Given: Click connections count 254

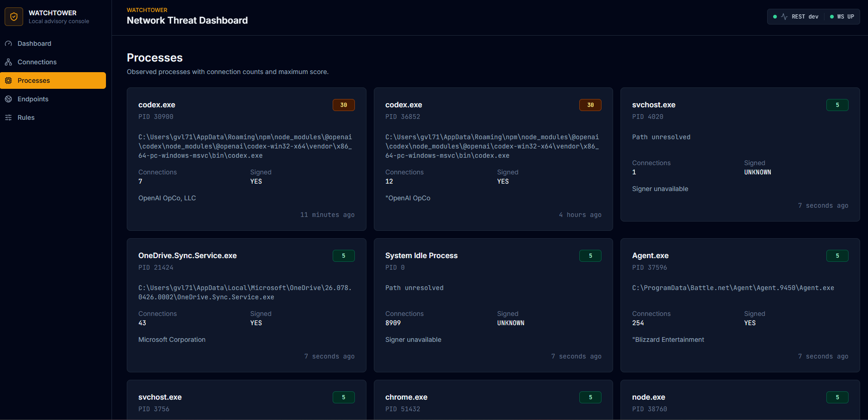Looking at the screenshot, I should pyautogui.click(x=638, y=323).
